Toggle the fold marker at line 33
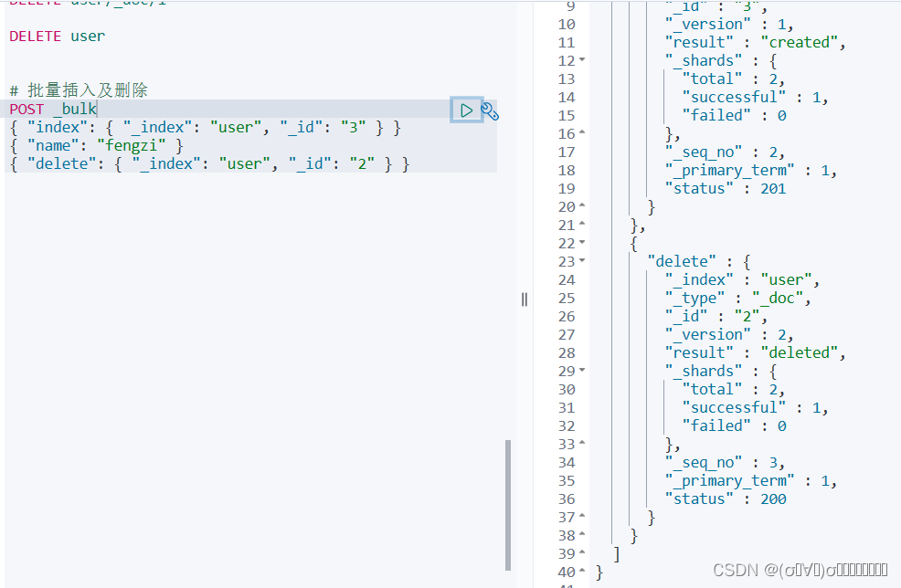 [582, 444]
